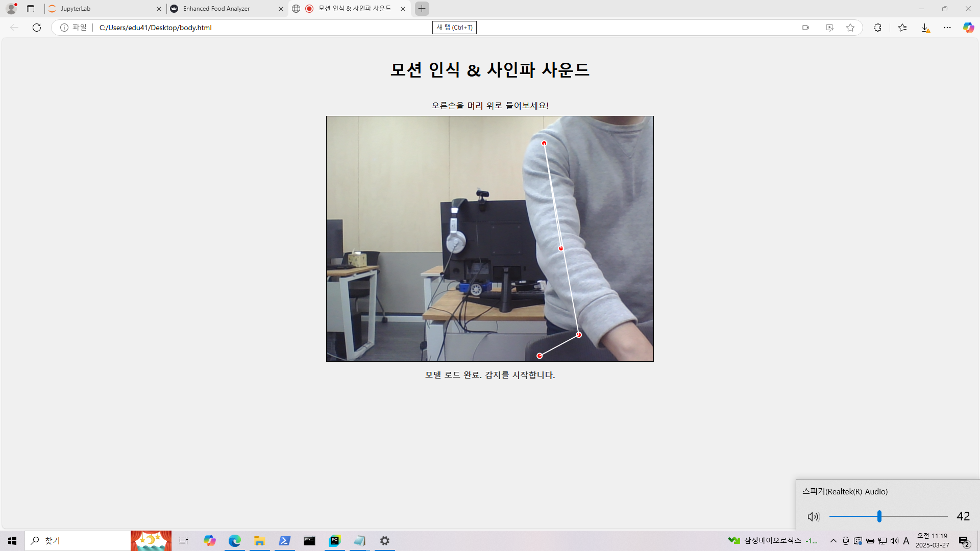Add this page to favorites
The image size is (980, 551).
pos(850,28)
